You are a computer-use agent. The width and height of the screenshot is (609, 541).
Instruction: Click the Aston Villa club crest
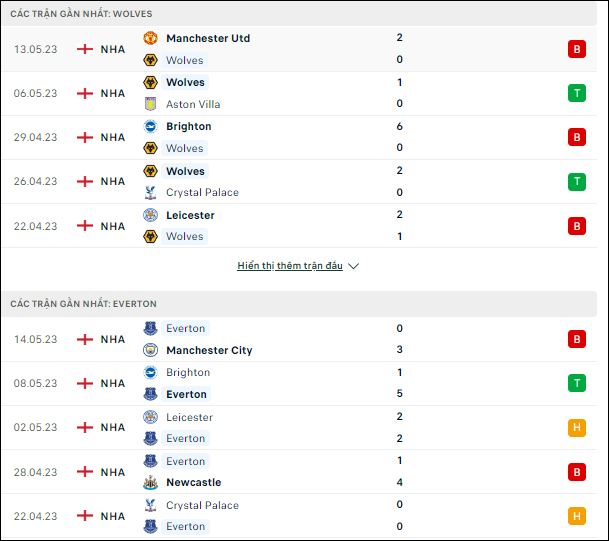[x=150, y=104]
